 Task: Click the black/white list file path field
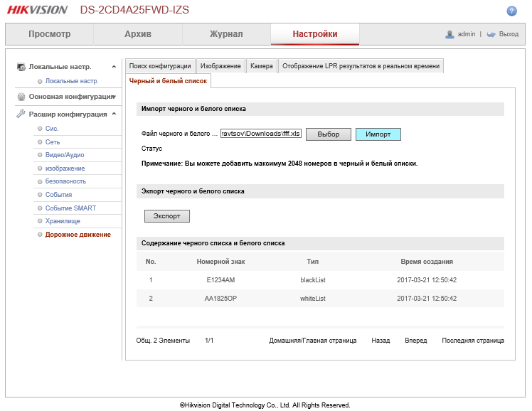(261, 134)
